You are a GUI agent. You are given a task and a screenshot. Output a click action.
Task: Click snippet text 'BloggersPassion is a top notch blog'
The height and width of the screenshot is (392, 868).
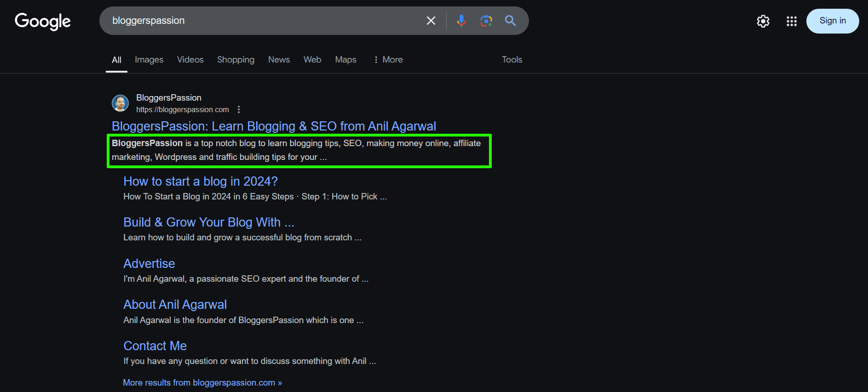(x=184, y=143)
